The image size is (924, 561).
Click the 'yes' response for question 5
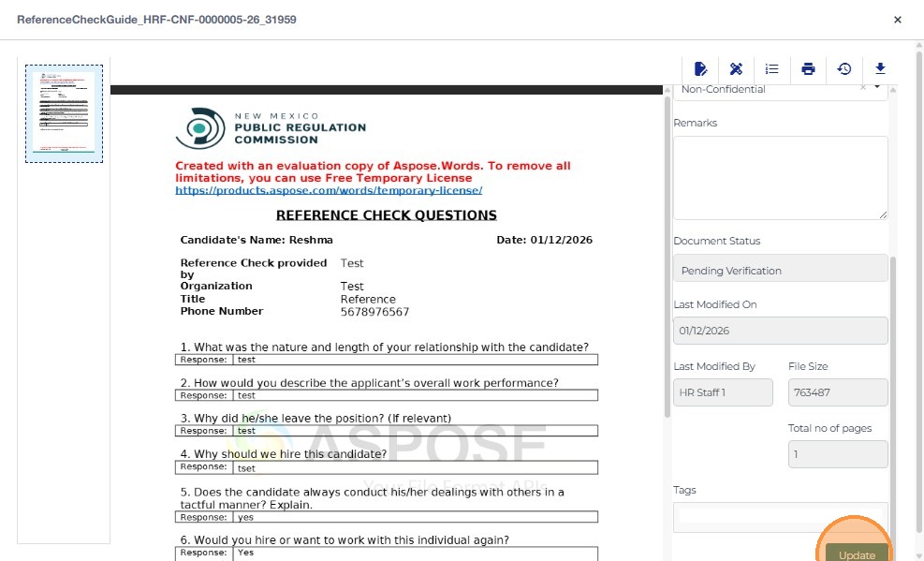(x=245, y=517)
